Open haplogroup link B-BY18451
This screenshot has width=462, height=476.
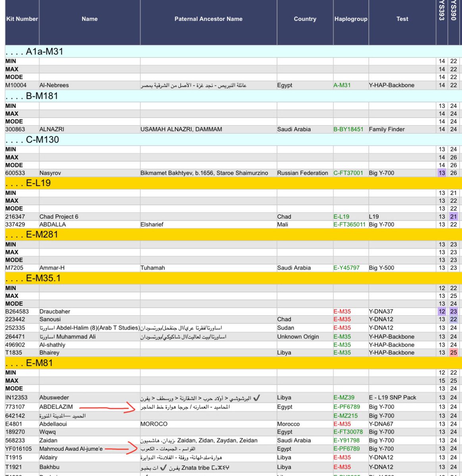click(348, 129)
